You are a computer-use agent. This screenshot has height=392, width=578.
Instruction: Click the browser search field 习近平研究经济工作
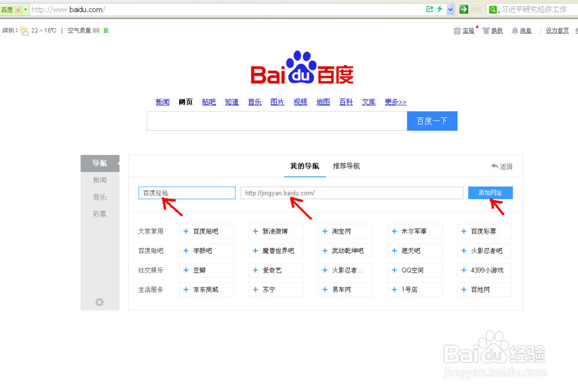point(533,10)
